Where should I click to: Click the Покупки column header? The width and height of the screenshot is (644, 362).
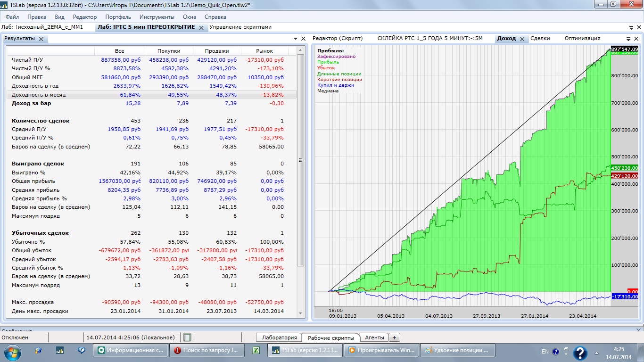(168, 51)
